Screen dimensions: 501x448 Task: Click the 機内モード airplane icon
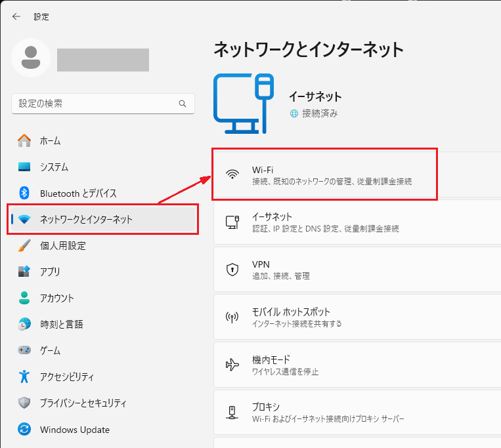click(232, 365)
